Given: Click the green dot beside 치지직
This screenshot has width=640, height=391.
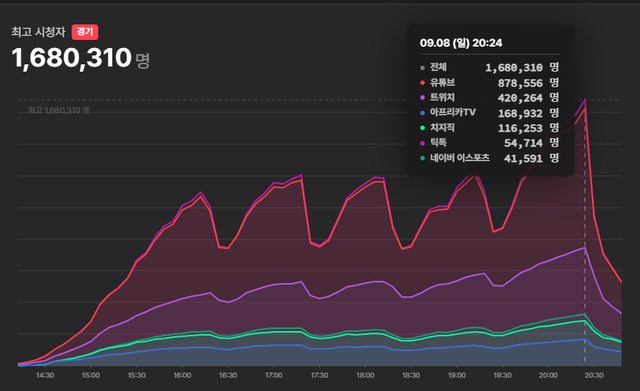Looking at the screenshot, I should point(422,128).
